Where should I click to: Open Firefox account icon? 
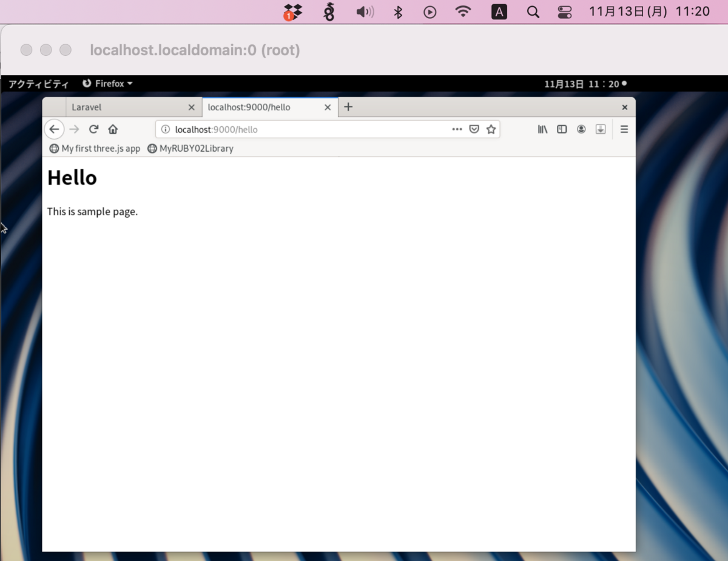pos(581,129)
